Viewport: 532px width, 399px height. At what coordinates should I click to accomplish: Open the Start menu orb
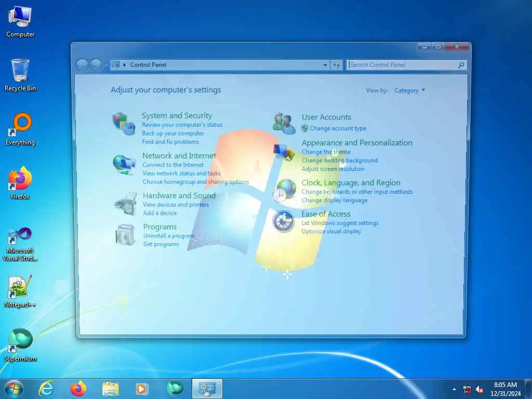coord(14,389)
